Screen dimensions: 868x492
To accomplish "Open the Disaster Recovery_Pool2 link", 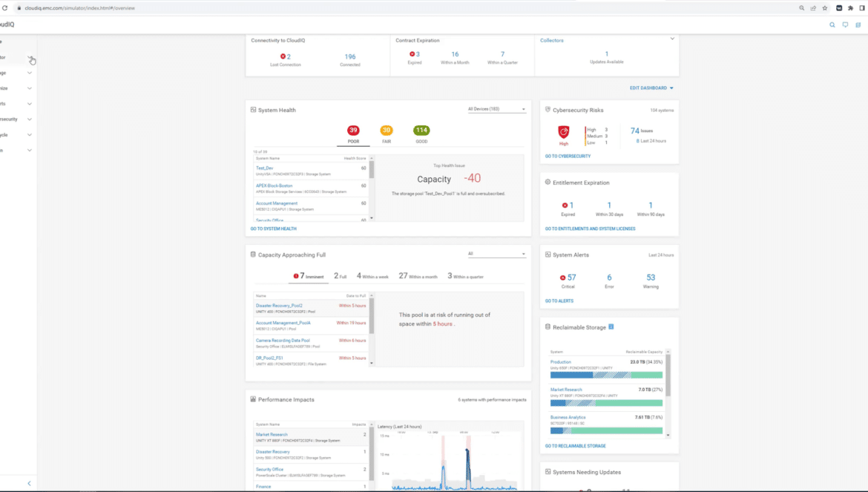I will coord(279,306).
